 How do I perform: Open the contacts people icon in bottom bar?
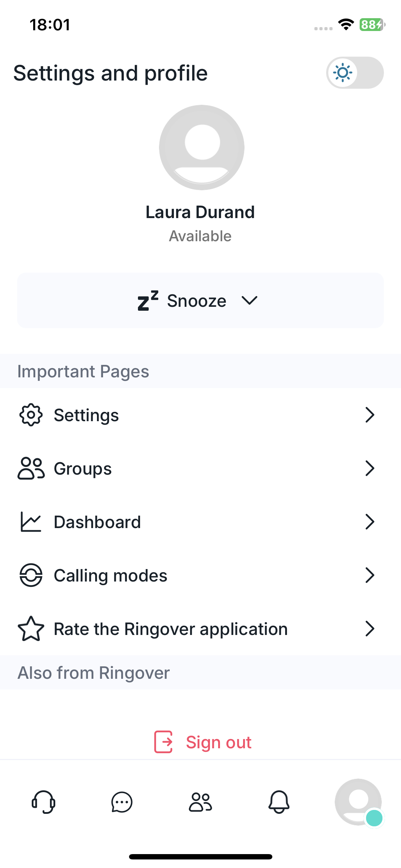point(200,802)
